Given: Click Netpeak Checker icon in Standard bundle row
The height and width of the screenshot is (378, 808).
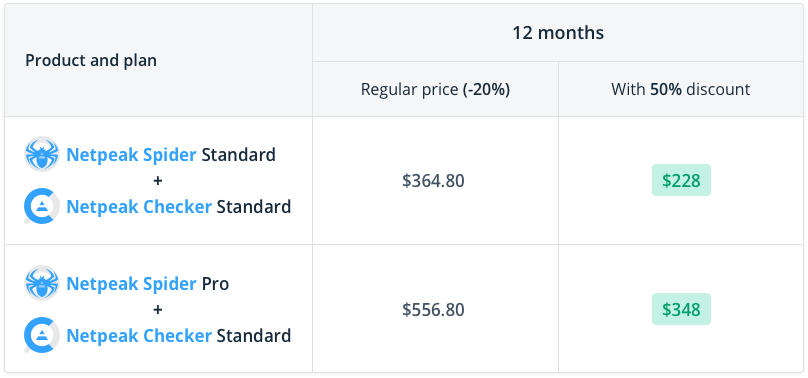Looking at the screenshot, I should click(x=42, y=207).
